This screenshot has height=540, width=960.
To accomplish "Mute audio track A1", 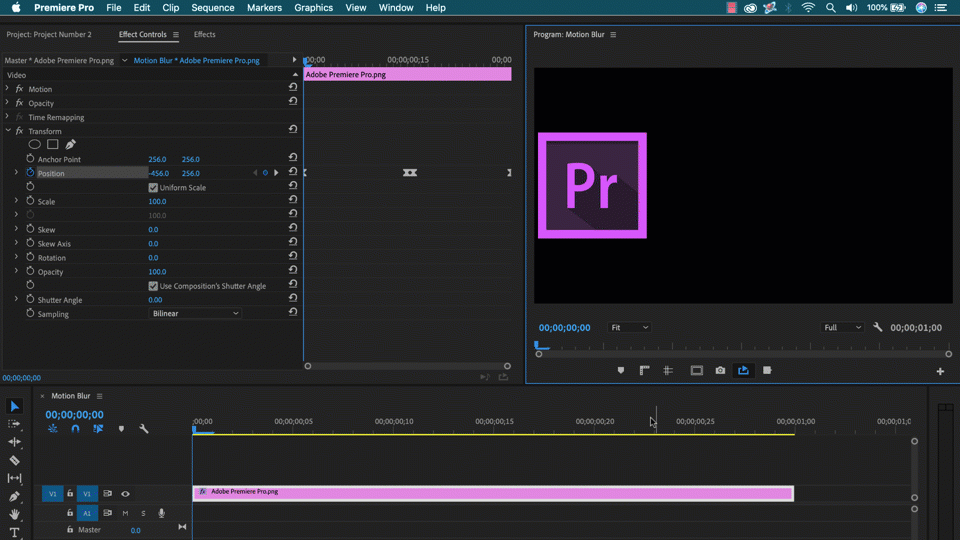I will tap(125, 513).
